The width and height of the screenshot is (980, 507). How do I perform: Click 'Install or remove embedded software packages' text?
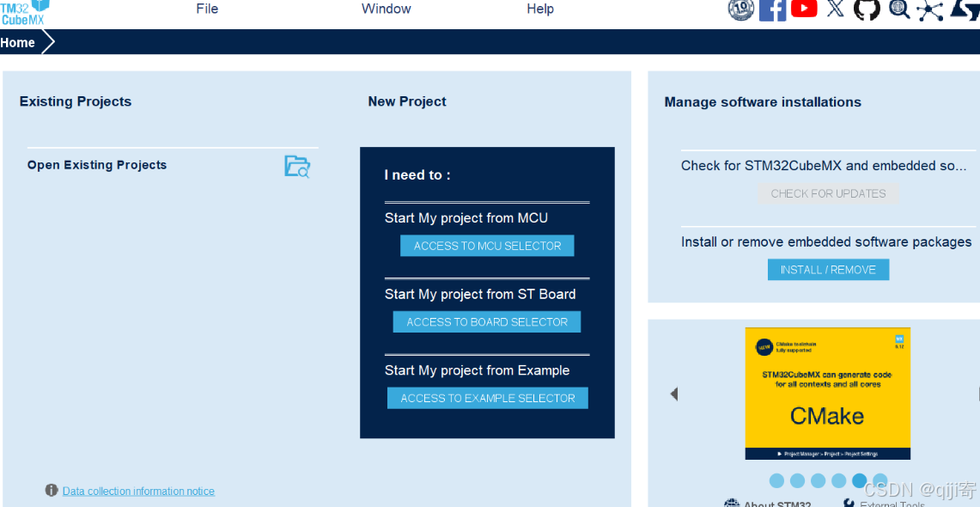(x=826, y=242)
